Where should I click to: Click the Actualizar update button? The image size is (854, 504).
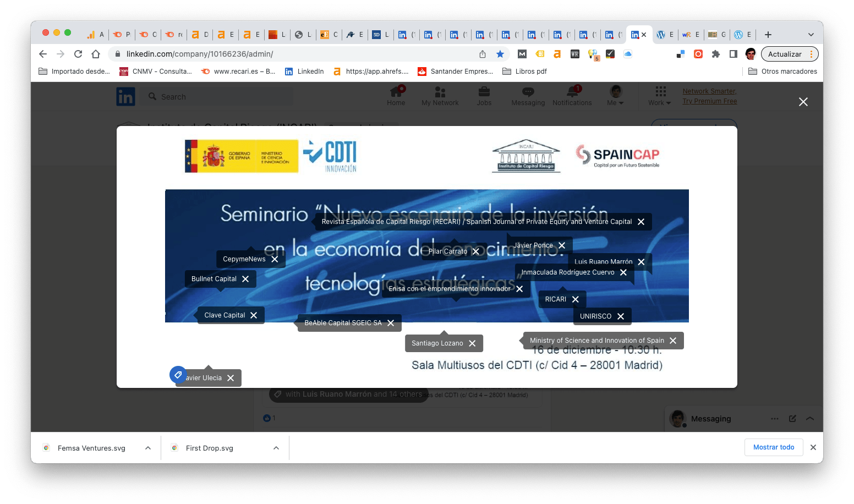[785, 54]
